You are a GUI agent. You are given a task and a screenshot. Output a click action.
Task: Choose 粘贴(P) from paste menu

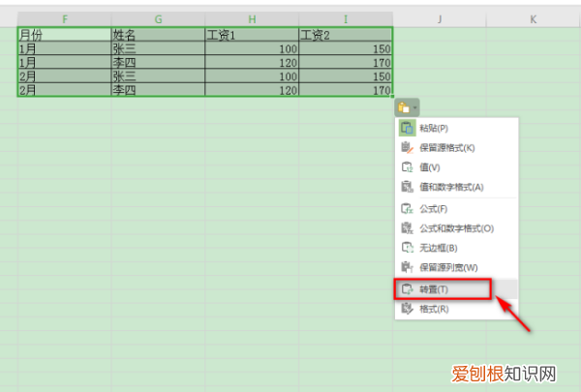point(456,128)
